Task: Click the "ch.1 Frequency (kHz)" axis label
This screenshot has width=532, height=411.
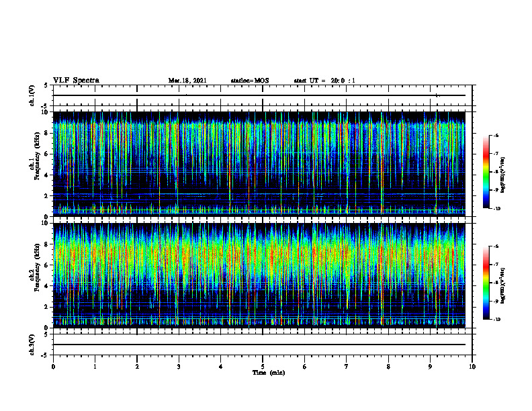Action: (x=35, y=156)
